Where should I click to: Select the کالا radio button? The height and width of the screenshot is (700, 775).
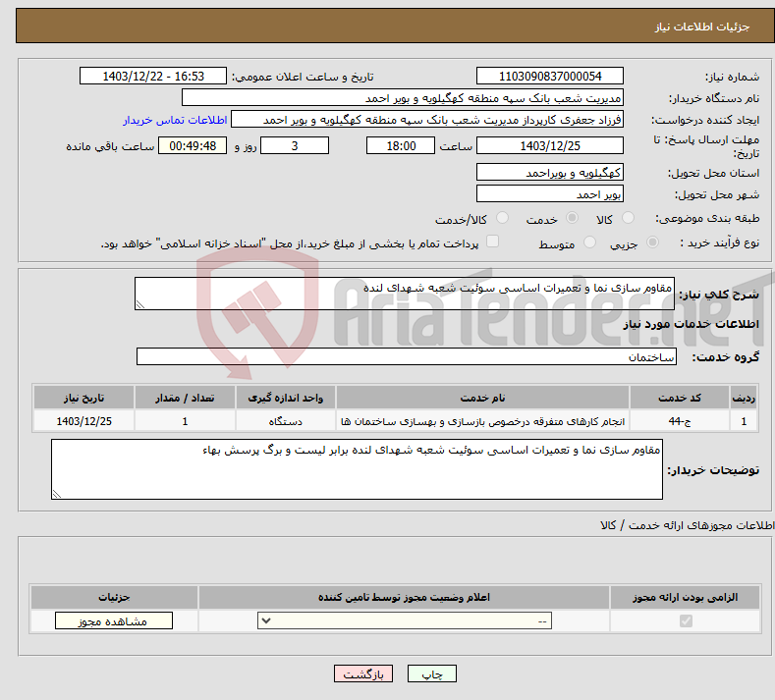pyautogui.click(x=628, y=218)
